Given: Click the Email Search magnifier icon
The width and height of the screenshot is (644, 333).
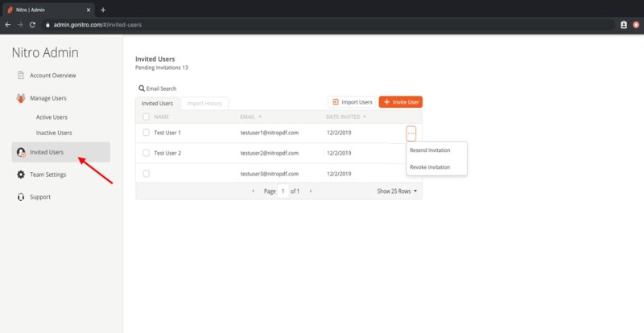Looking at the screenshot, I should coord(142,88).
